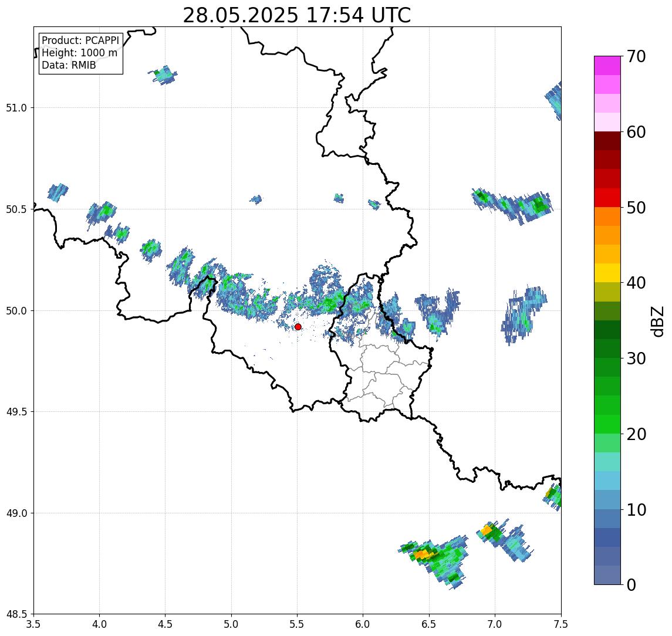Screen dimensions: 672x636
Task: Click the longitude axis label 6.0
Action: pos(363,624)
